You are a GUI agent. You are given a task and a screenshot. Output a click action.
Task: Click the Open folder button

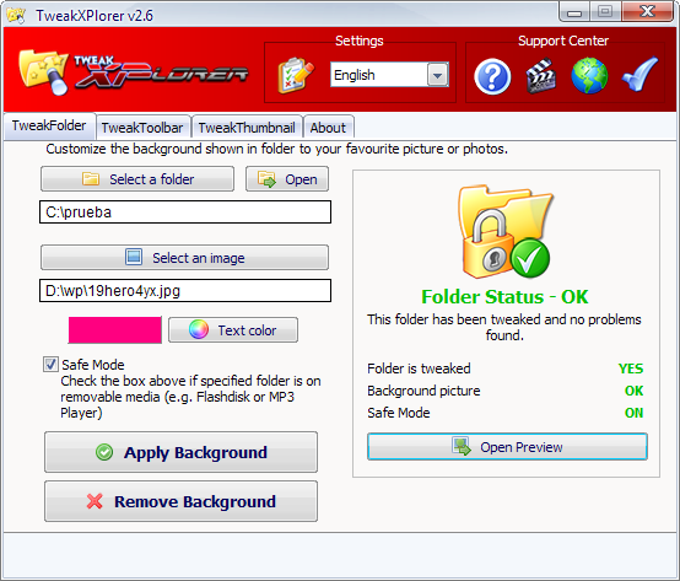pos(287,179)
